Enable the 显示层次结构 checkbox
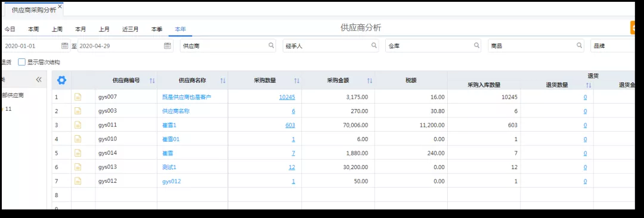644x218 pixels. [x=22, y=63]
